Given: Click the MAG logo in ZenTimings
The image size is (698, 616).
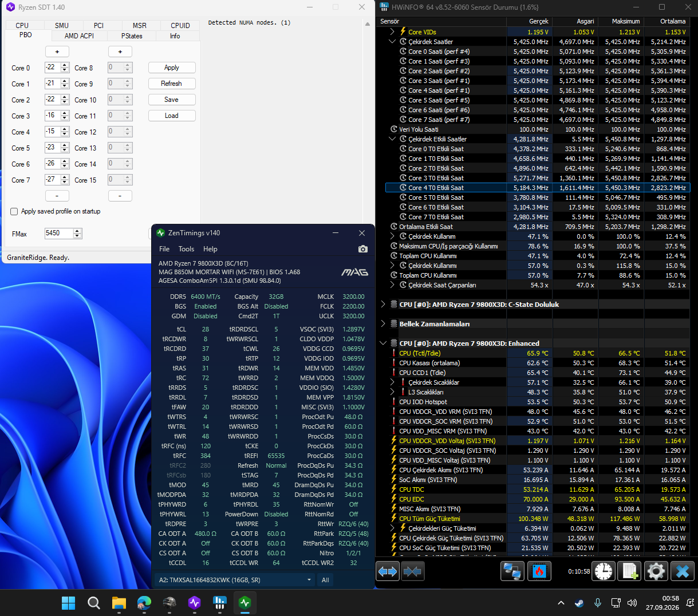Looking at the screenshot, I should [354, 272].
